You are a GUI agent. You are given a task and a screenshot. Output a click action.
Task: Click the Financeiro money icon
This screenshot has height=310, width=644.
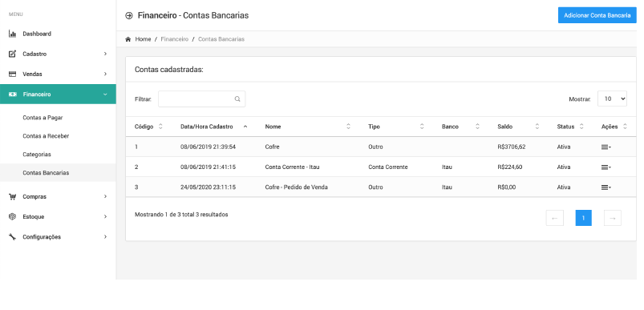coord(12,95)
